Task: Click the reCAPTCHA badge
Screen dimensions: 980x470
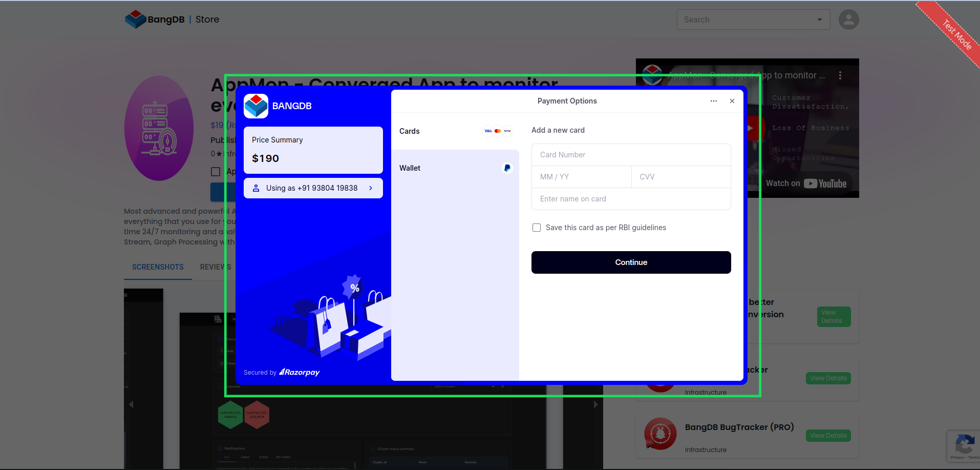Action: (x=964, y=446)
